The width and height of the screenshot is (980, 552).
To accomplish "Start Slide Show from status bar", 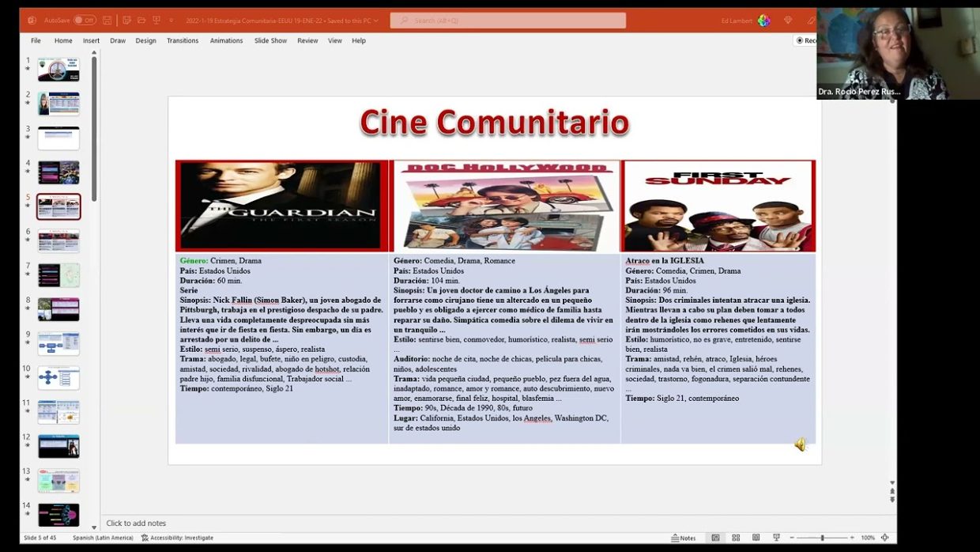I will click(x=776, y=538).
